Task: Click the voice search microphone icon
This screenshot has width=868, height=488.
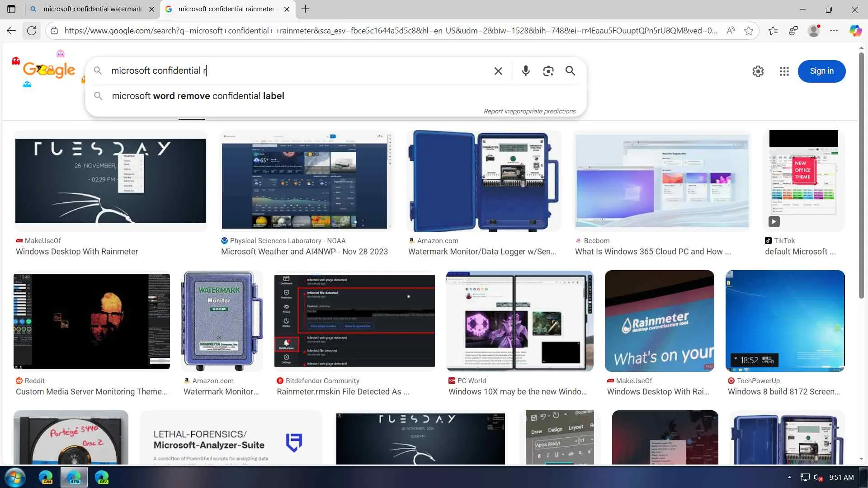Action: [525, 71]
